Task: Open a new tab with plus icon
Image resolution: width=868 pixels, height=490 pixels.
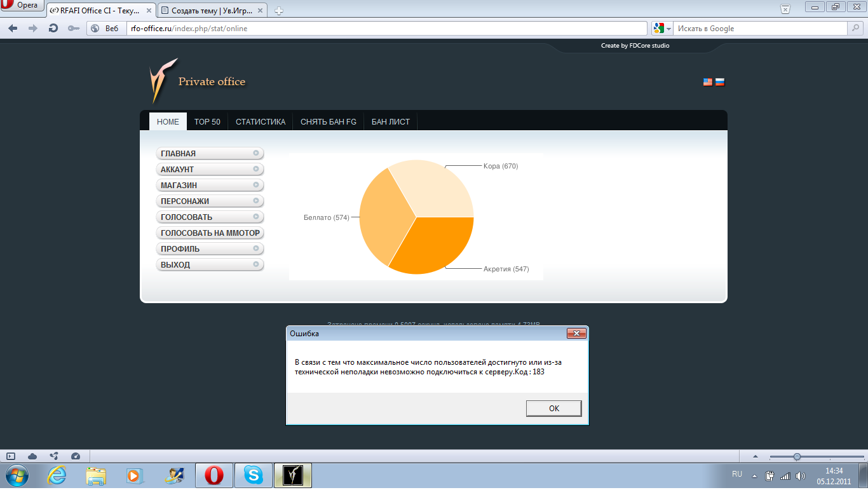Action: coord(278,10)
